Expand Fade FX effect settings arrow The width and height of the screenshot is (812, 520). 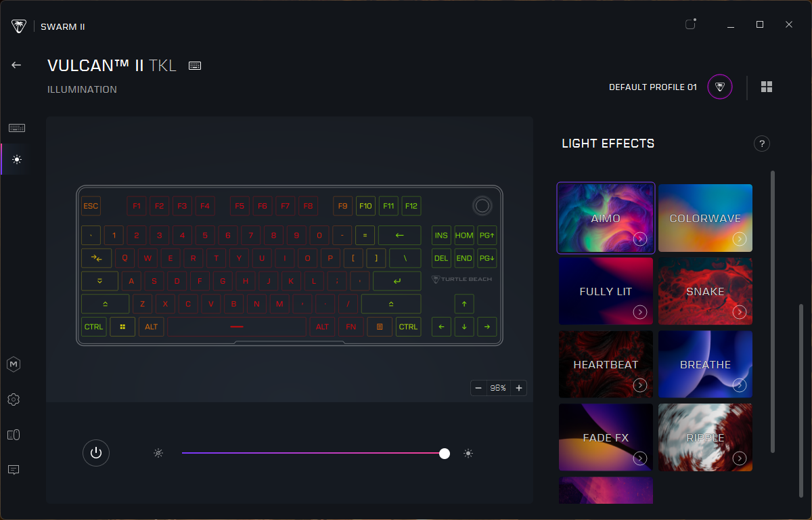tap(640, 458)
